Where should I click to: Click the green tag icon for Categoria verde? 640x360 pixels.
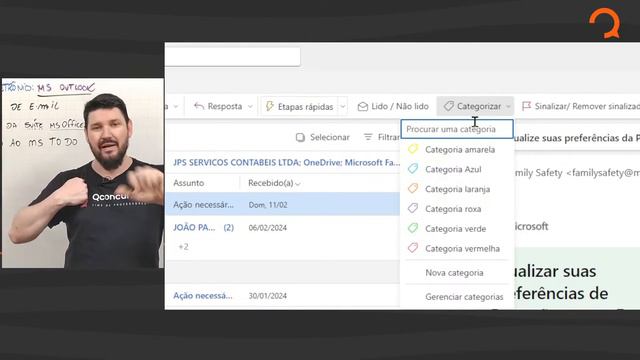[x=413, y=228]
